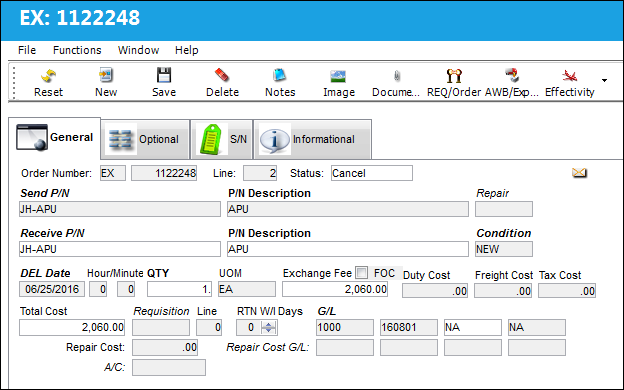The height and width of the screenshot is (390, 624).
Task: Click the Receive P/N field
Action: click(x=120, y=249)
